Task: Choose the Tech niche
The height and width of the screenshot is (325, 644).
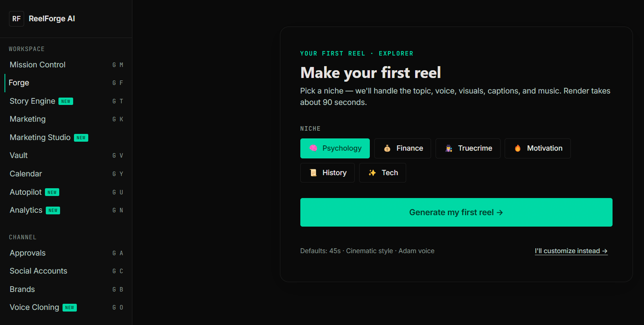Action: click(x=382, y=173)
